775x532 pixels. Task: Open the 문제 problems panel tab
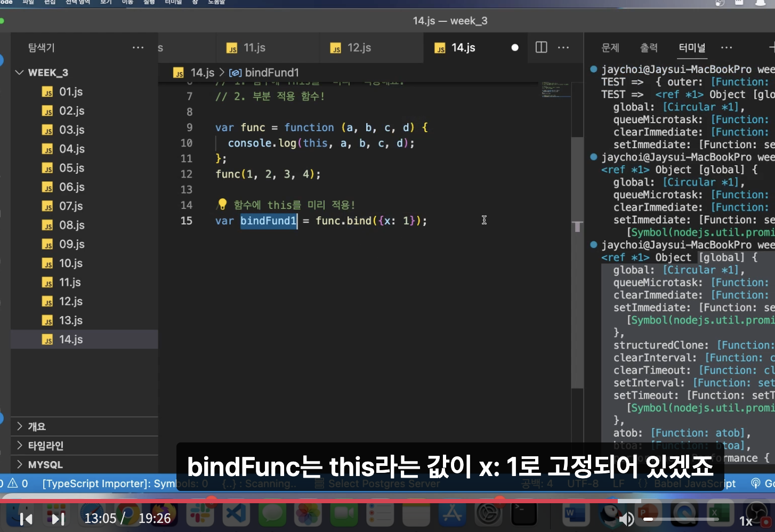click(x=610, y=47)
